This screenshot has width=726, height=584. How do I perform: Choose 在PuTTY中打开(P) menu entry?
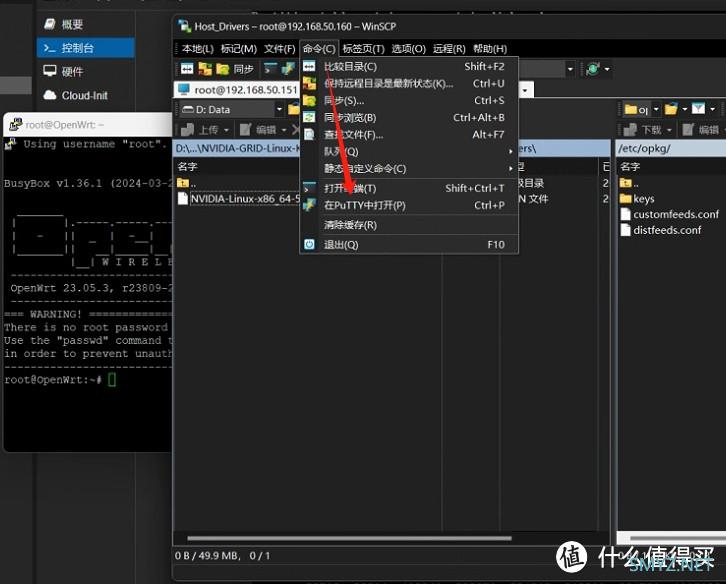(409, 206)
